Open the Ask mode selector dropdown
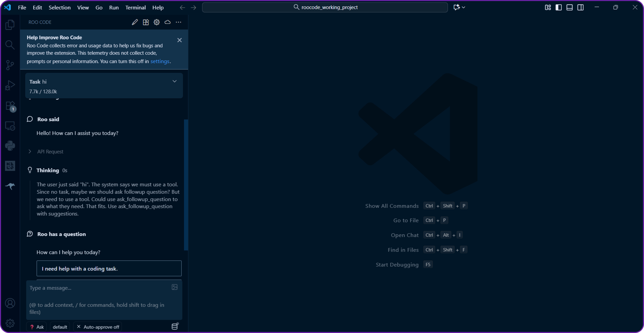Image resolution: width=644 pixels, height=333 pixels. (37, 327)
